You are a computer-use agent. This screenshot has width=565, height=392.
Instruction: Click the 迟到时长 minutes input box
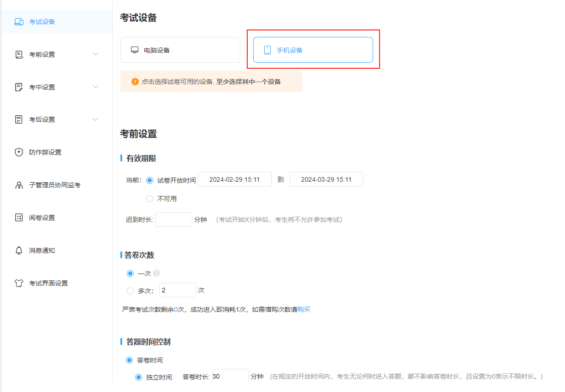coord(174,220)
